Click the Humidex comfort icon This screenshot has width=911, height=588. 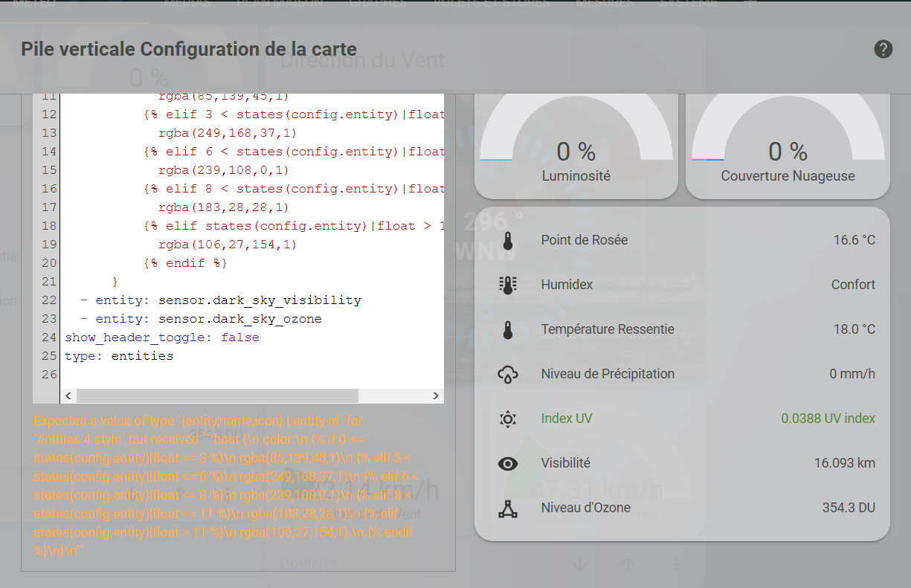click(x=507, y=284)
